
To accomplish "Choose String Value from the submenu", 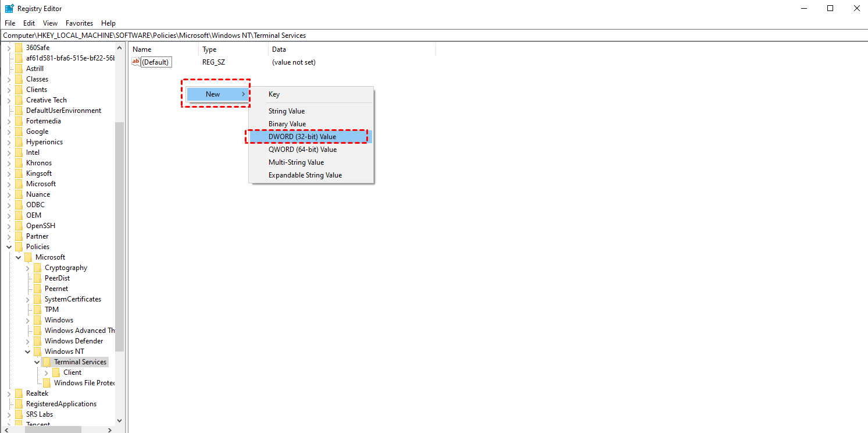I will 311,111.
